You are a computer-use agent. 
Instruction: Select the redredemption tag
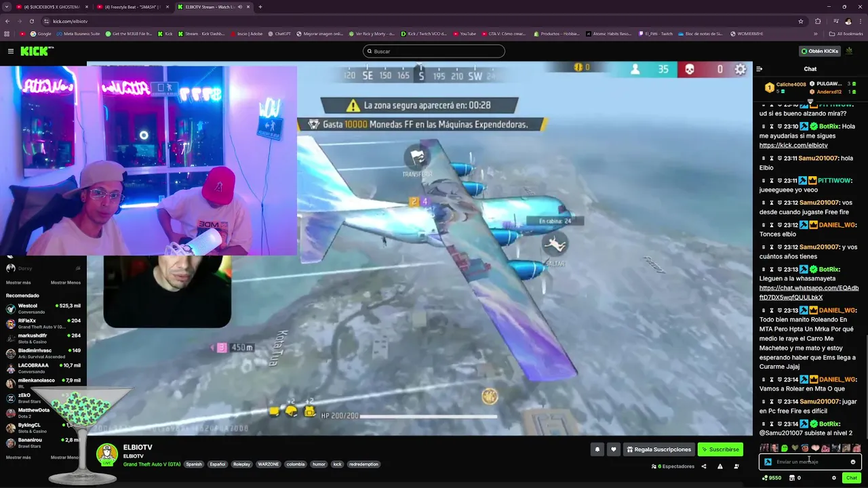pos(363,464)
